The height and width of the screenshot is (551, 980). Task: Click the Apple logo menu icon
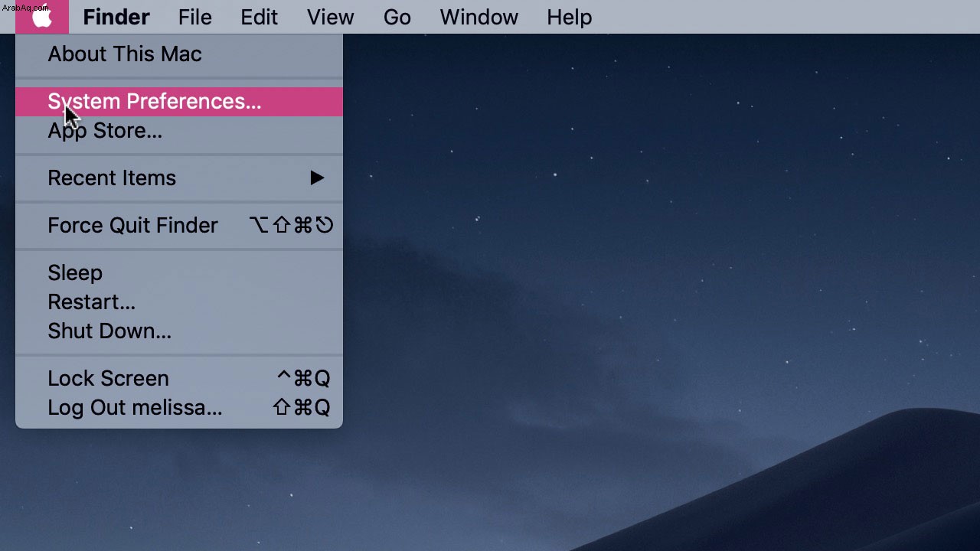(x=42, y=17)
